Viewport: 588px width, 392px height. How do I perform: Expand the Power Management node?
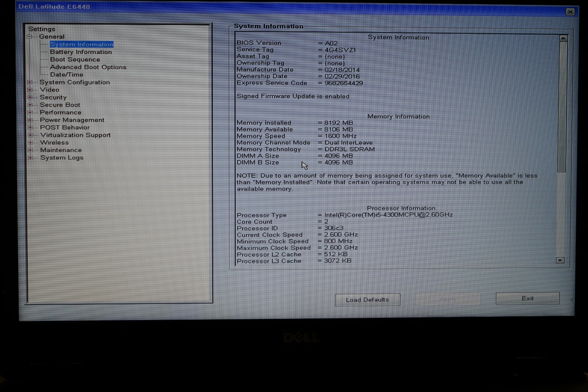(x=30, y=120)
